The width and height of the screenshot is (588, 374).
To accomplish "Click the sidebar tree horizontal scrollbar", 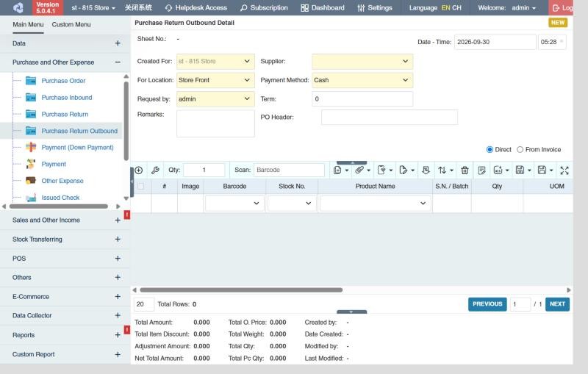I will coord(59,206).
